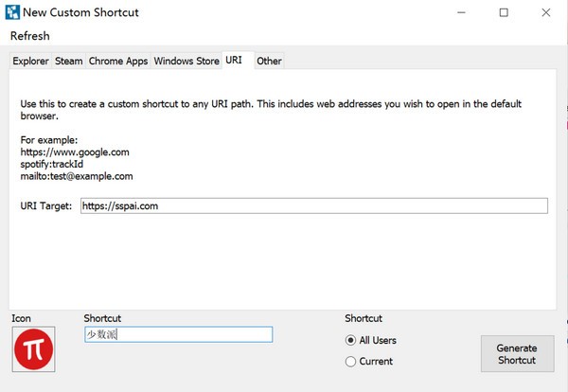Click the red pi shortcut icon image
The width and height of the screenshot is (568, 392).
point(35,349)
